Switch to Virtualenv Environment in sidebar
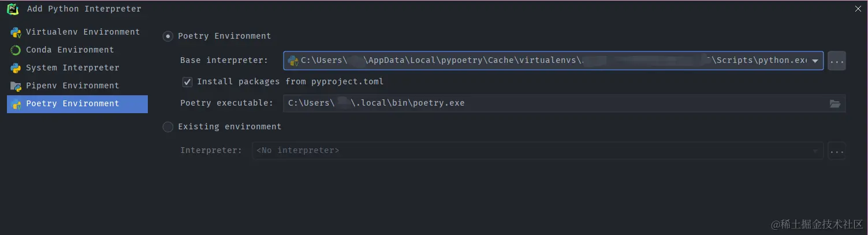This screenshot has height=235, width=868. point(83,32)
